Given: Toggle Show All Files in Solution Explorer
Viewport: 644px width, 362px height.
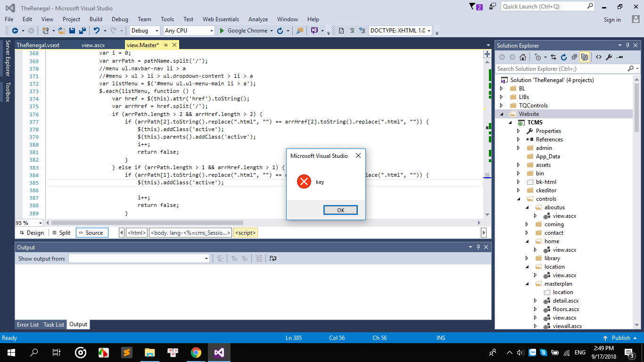Looking at the screenshot, I should tap(585, 57).
